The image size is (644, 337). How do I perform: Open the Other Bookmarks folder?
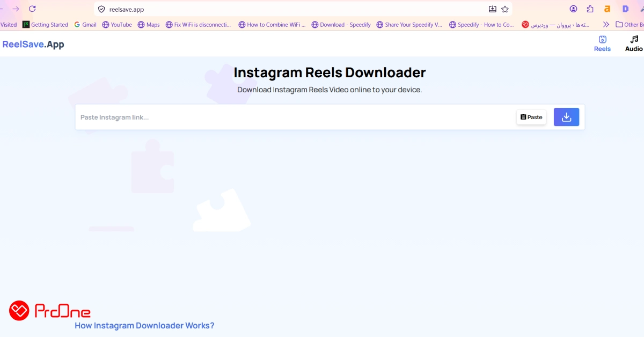[630, 25]
